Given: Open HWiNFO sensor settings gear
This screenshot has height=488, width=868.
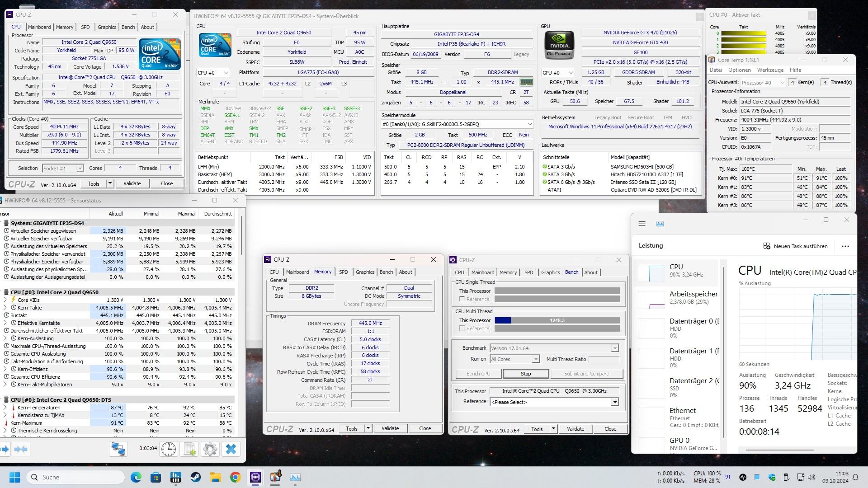Looking at the screenshot, I should coord(210,449).
